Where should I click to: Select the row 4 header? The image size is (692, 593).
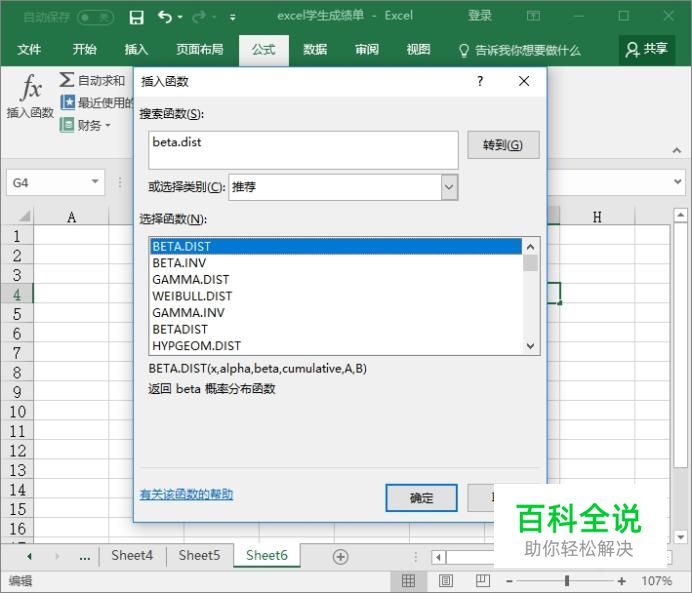[17, 294]
